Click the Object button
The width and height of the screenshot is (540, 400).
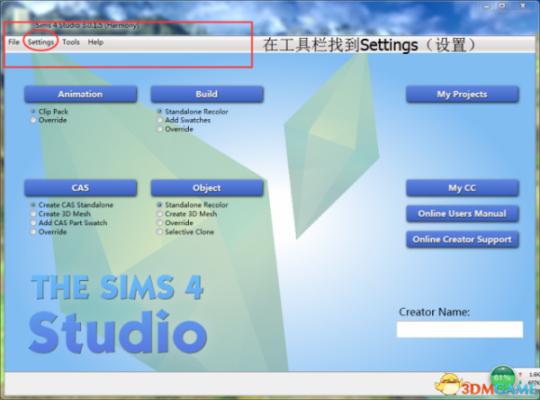(x=207, y=188)
